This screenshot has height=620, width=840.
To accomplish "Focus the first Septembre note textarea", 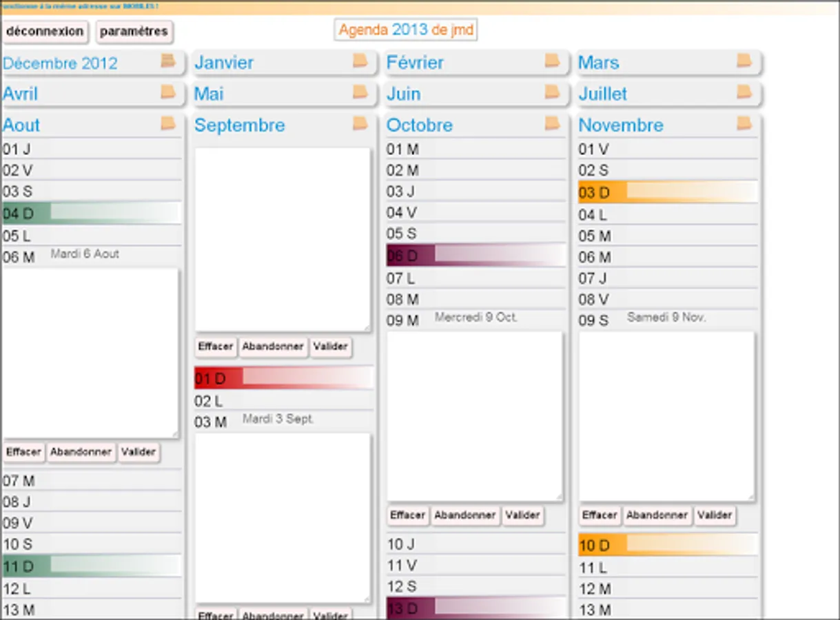I will [x=283, y=239].
